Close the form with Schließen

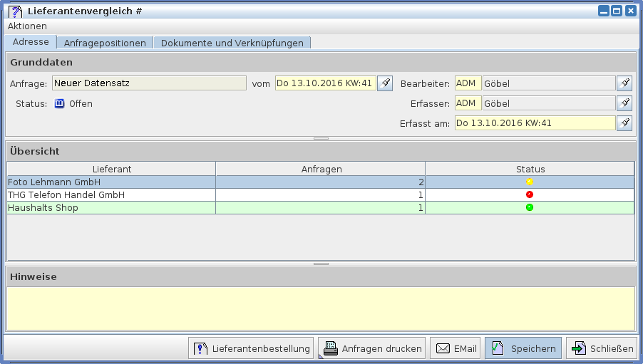click(x=602, y=348)
